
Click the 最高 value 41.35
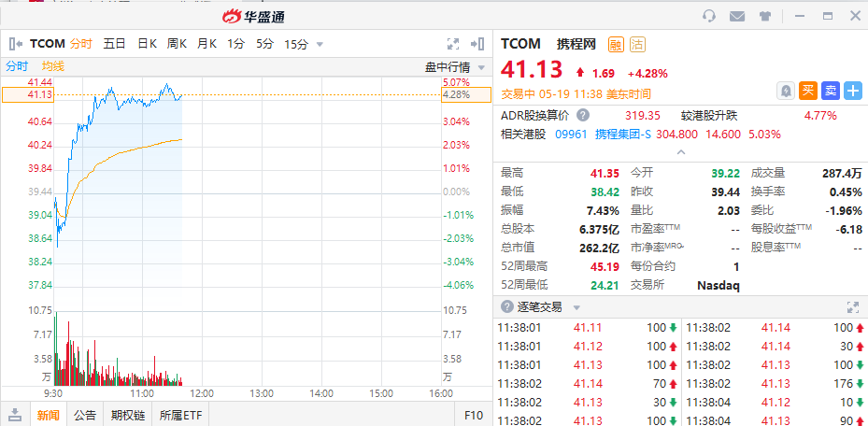click(x=605, y=173)
